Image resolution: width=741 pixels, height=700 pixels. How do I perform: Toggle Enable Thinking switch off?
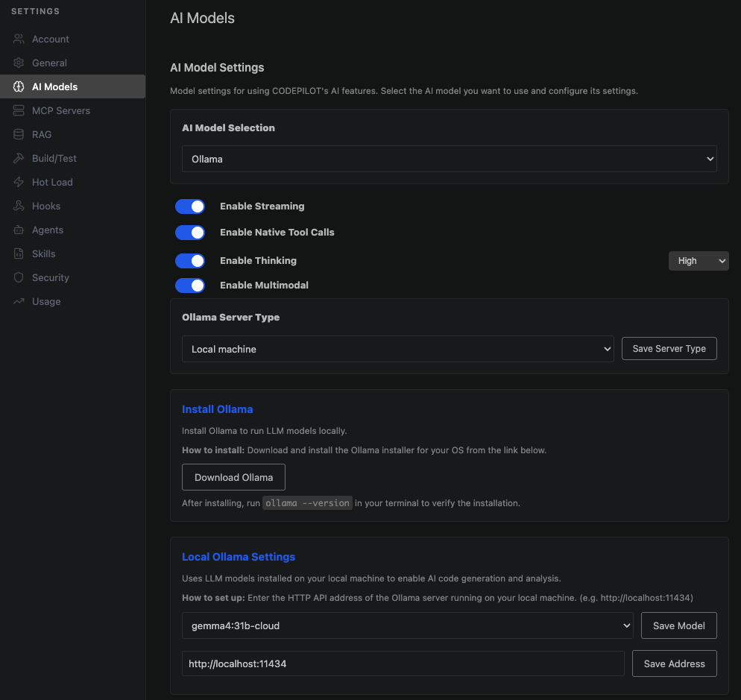pyautogui.click(x=190, y=260)
